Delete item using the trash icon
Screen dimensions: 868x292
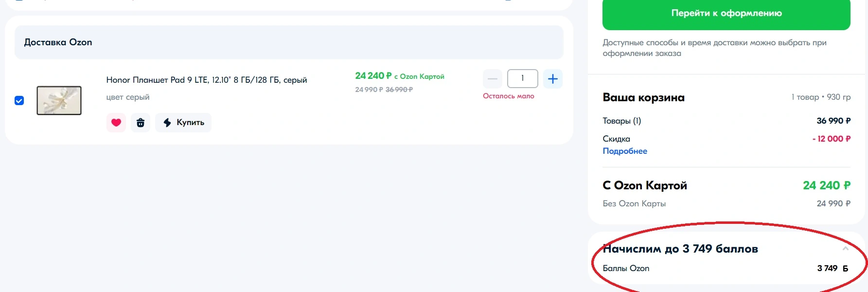click(141, 123)
